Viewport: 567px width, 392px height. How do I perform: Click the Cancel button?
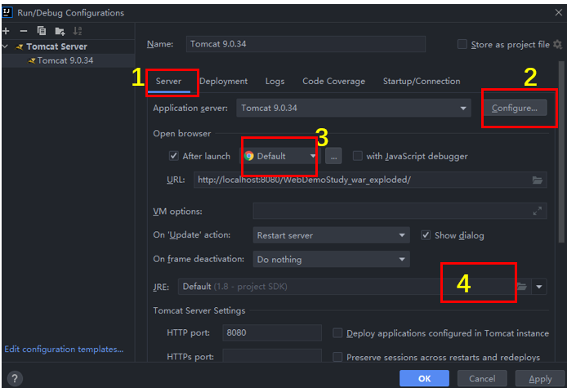tap(482, 379)
